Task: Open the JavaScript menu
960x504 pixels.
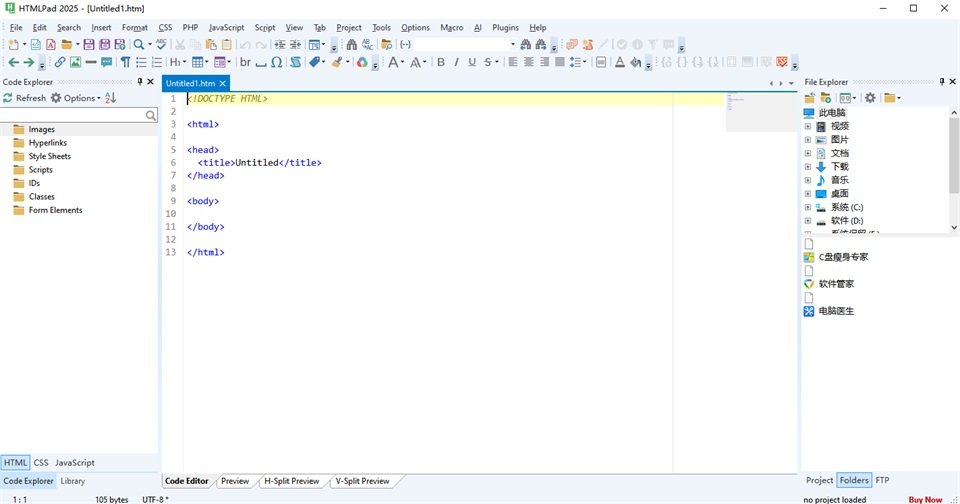Action: coord(226,28)
